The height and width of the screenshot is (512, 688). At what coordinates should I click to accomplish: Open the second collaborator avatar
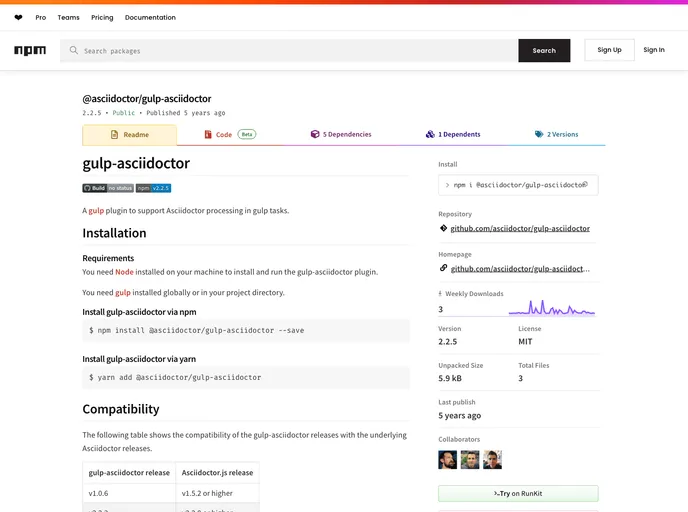(x=470, y=460)
